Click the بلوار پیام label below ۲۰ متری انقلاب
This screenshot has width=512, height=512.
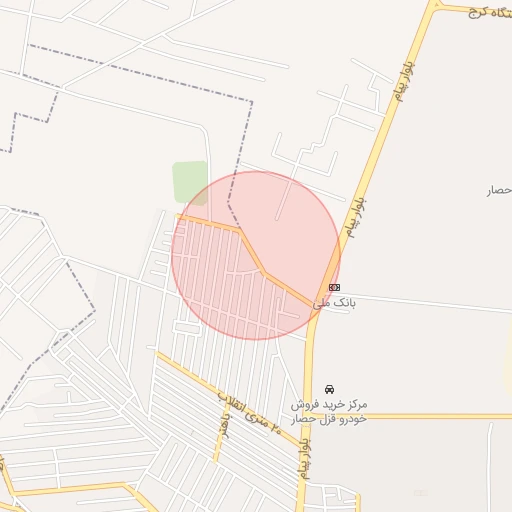click(x=304, y=459)
